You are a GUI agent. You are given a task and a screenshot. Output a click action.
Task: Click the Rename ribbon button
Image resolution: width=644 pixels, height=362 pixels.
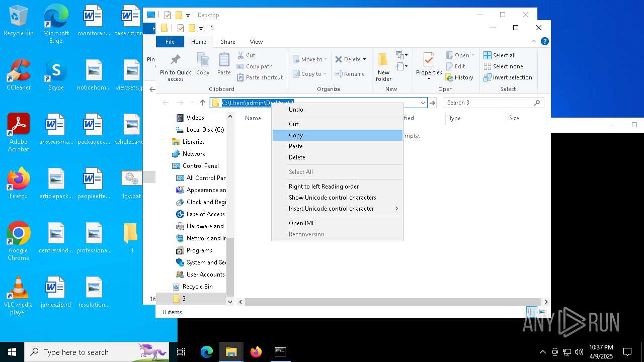point(350,74)
